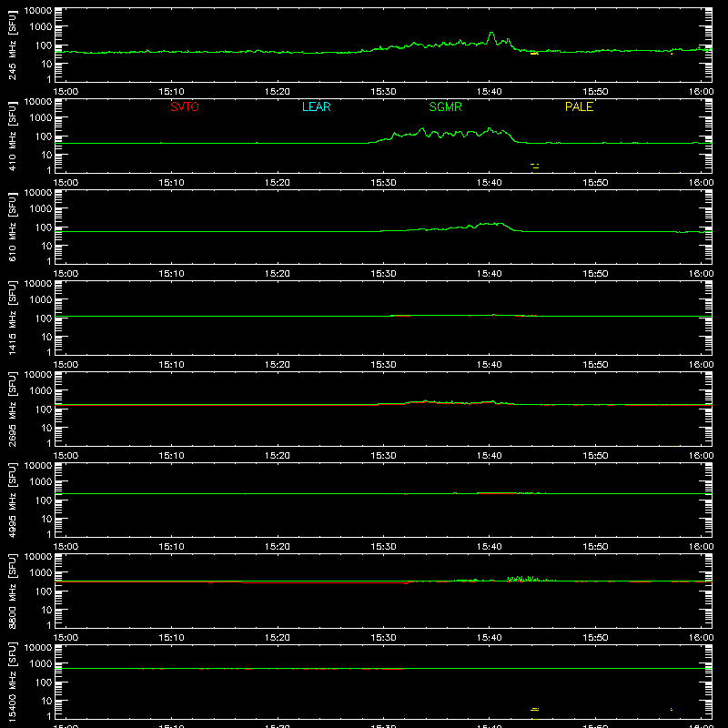Click 15:50 tick label under the 1415 MHz plot
728x728 pixels.
[x=595, y=365]
